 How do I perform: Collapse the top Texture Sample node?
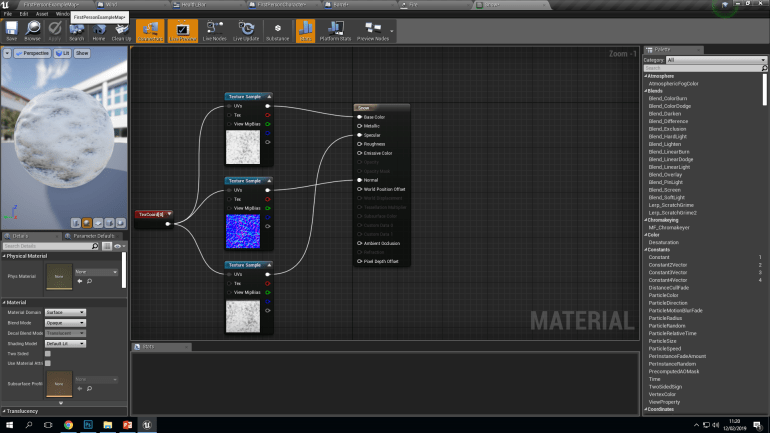(269, 97)
